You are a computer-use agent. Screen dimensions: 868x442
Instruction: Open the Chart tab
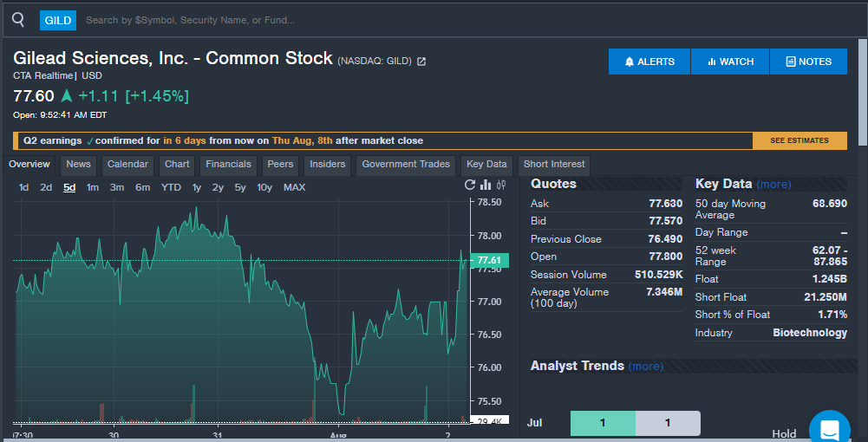(177, 165)
